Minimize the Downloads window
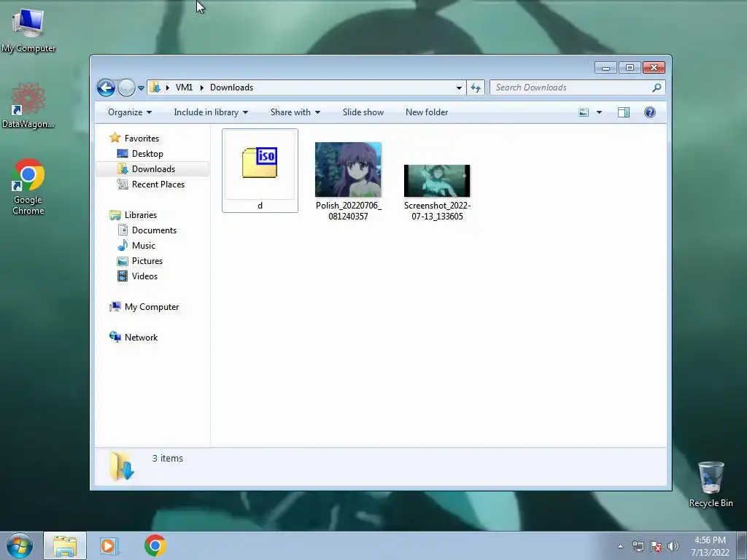 coord(605,68)
